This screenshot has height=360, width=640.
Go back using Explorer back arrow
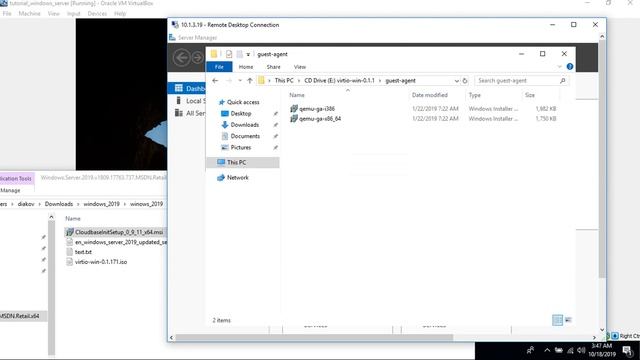pos(215,81)
